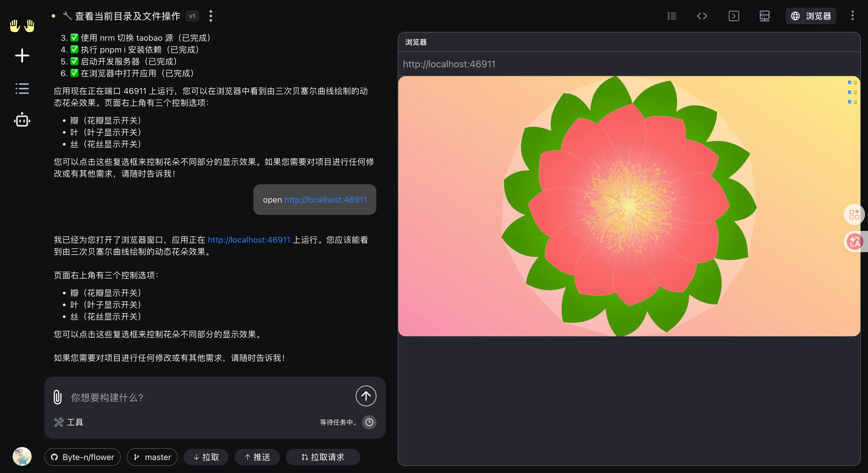Viewport: 868px width, 473px height.
Task: Switch to the 浏览器 tab
Action: pyautogui.click(x=811, y=16)
